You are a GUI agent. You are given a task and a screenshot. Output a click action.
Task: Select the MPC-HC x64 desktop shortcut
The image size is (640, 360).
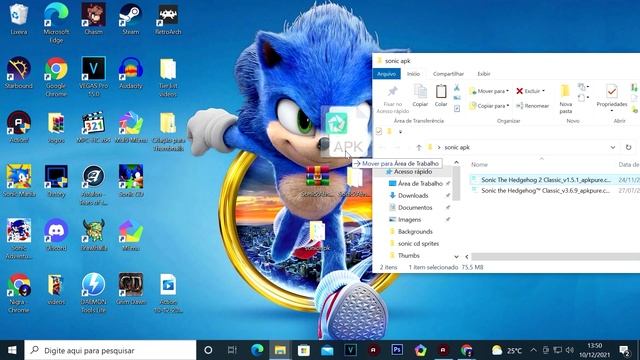(93, 127)
